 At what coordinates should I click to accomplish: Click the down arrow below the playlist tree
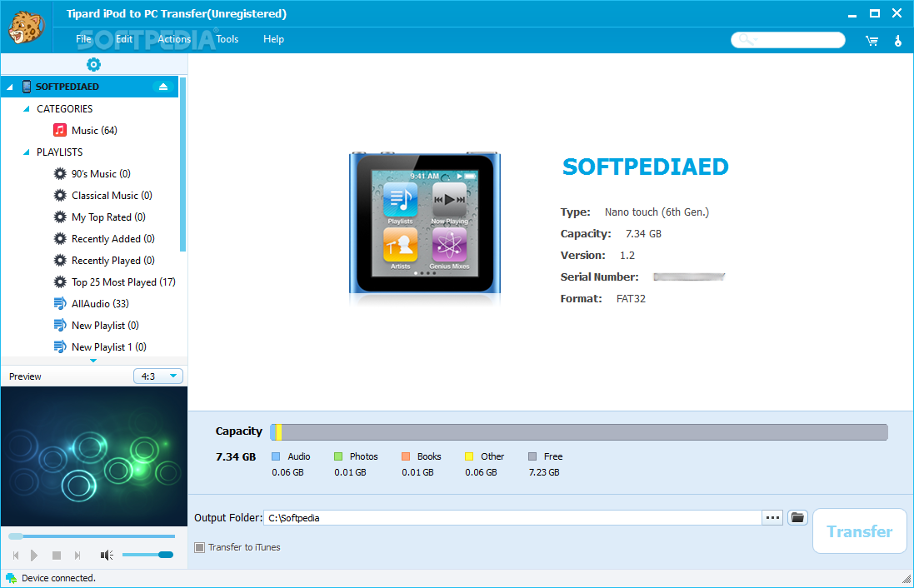click(93, 361)
